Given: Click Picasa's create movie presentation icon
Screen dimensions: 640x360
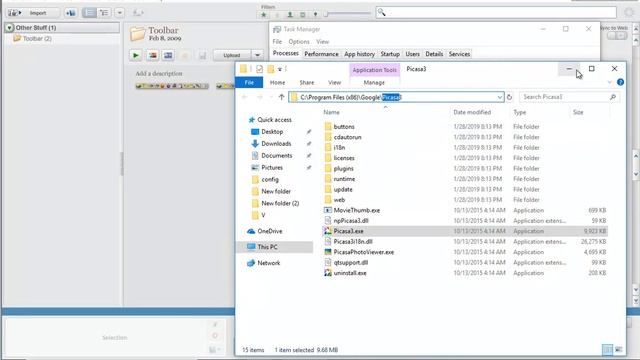Looking at the screenshot, I should (x=168, y=56).
